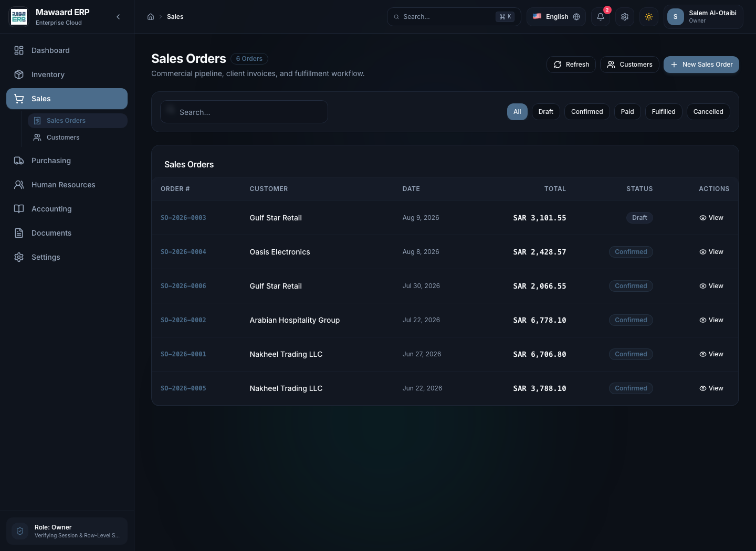
Task: Open order SO-2026-0004
Action: tap(183, 252)
